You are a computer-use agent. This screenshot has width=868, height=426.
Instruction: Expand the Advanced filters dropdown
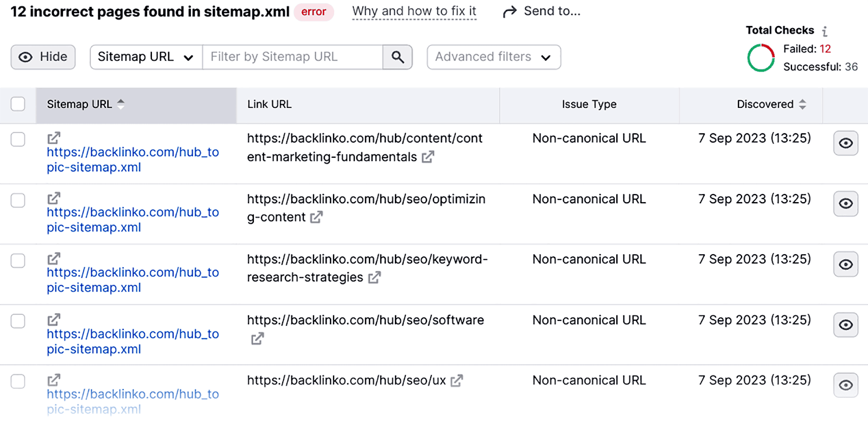493,57
